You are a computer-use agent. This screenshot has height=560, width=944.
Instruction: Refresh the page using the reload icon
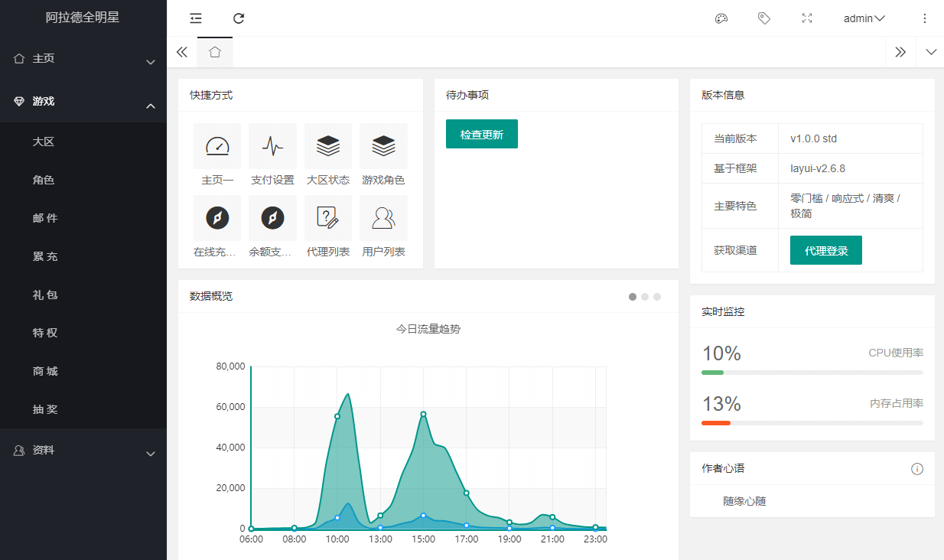point(239,18)
